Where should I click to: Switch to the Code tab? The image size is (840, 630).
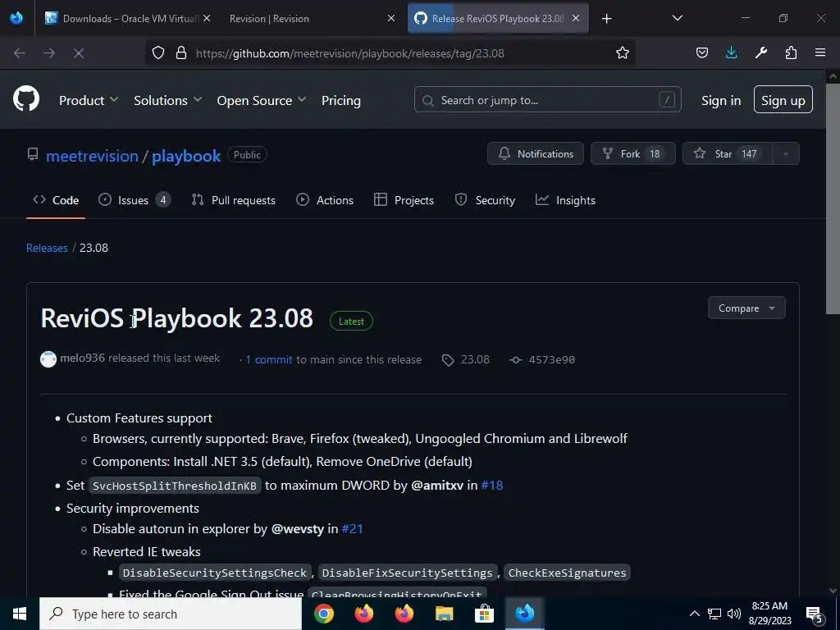[56, 200]
